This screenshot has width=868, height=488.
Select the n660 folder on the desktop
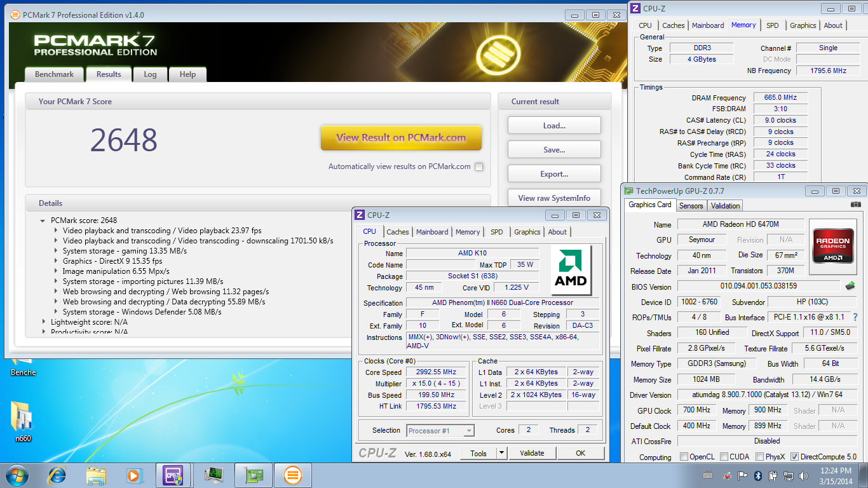pyautogui.click(x=23, y=421)
